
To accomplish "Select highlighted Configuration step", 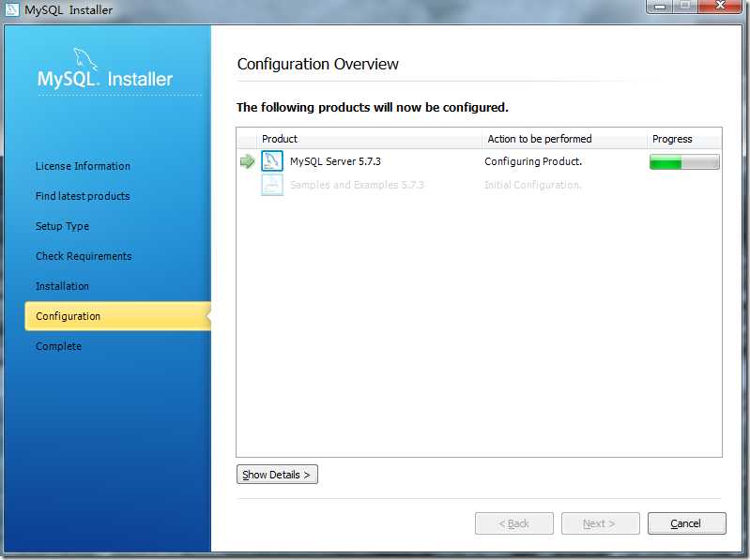I will point(117,316).
